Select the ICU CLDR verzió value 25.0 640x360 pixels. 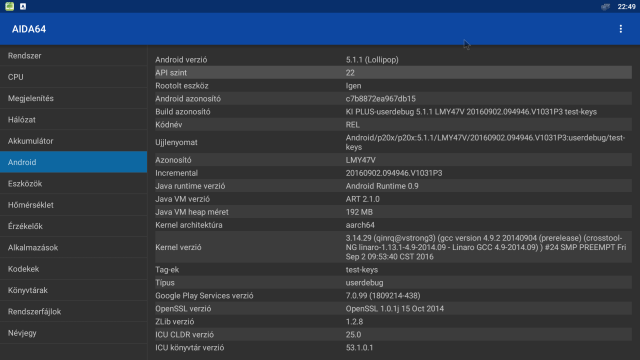pyautogui.click(x=353, y=335)
